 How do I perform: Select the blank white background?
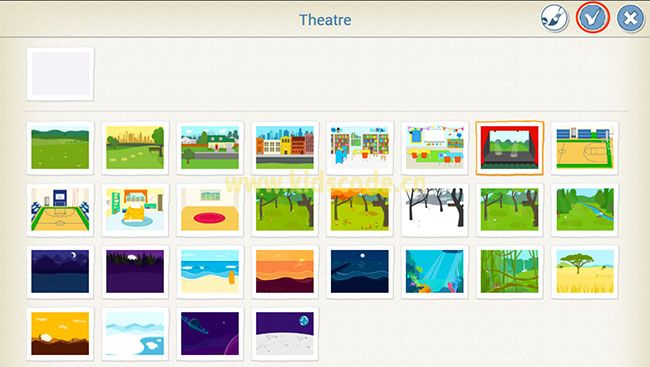coord(61,74)
